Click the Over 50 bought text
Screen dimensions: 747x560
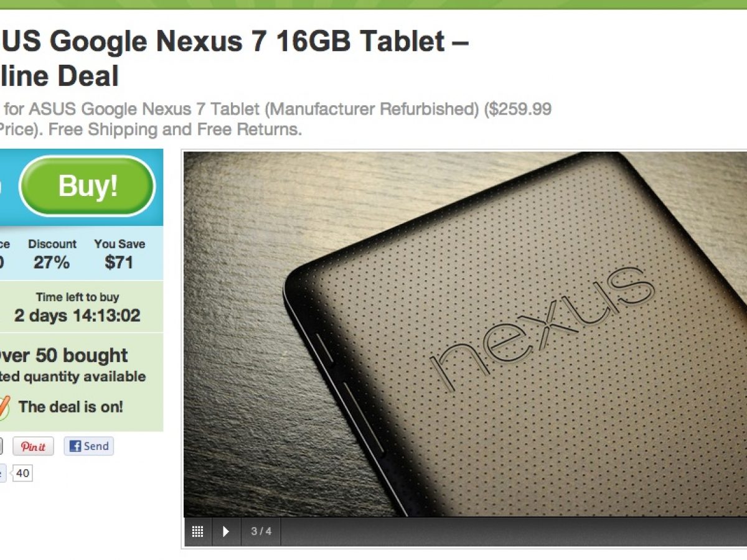pos(63,355)
